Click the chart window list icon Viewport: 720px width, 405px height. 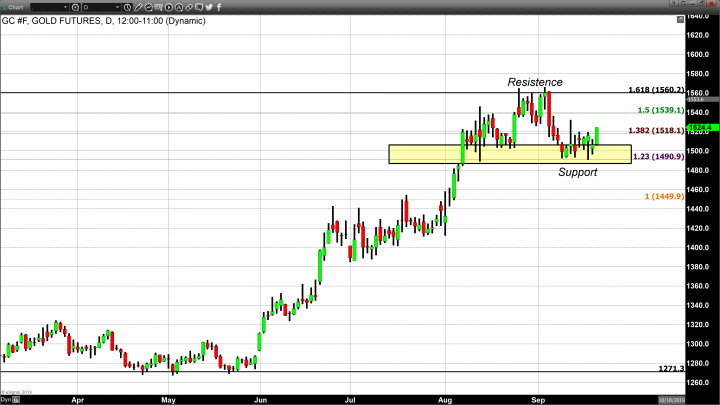tap(158, 7)
